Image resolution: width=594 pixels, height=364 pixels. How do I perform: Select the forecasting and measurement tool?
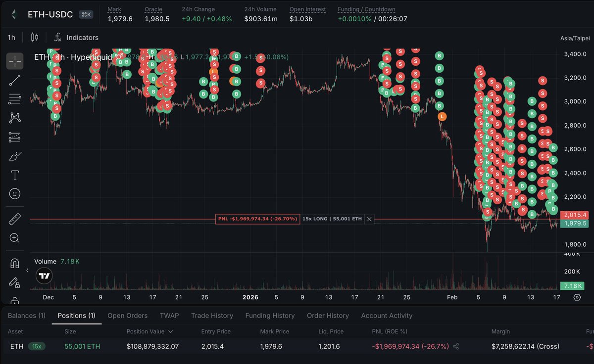15,137
